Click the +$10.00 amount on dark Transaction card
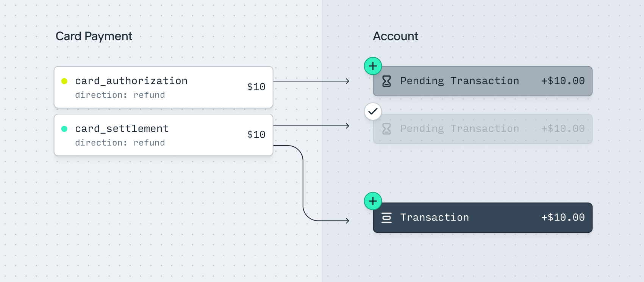This screenshot has width=644, height=282. [x=563, y=217]
